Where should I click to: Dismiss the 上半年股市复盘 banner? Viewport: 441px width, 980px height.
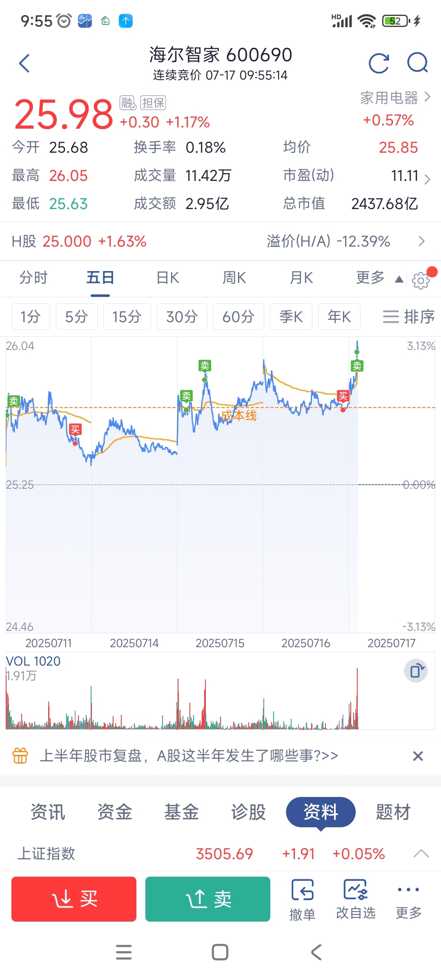(x=418, y=756)
